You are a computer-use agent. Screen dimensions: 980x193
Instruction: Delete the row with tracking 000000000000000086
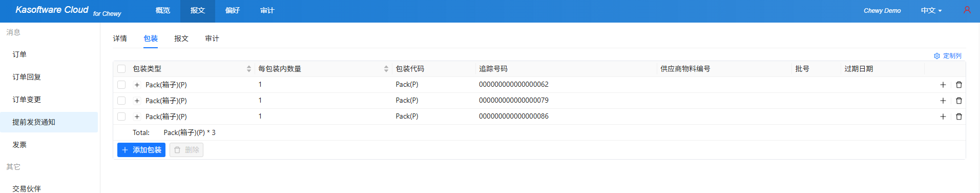point(959,117)
